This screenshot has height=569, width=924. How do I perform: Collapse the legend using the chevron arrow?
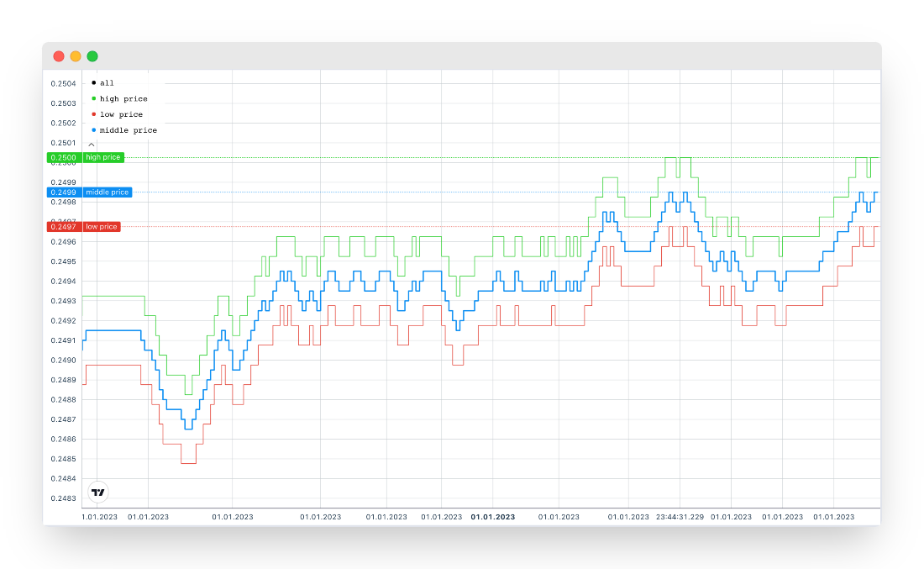click(x=92, y=145)
